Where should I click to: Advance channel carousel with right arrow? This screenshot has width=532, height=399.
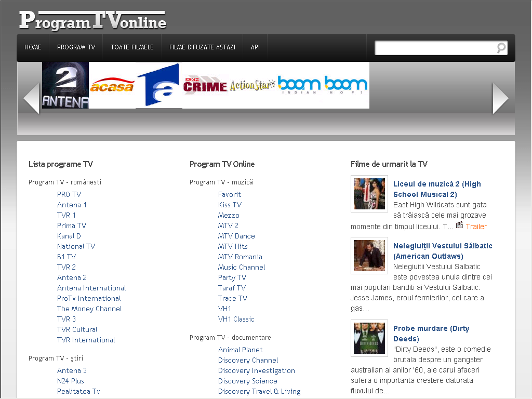[x=500, y=98]
